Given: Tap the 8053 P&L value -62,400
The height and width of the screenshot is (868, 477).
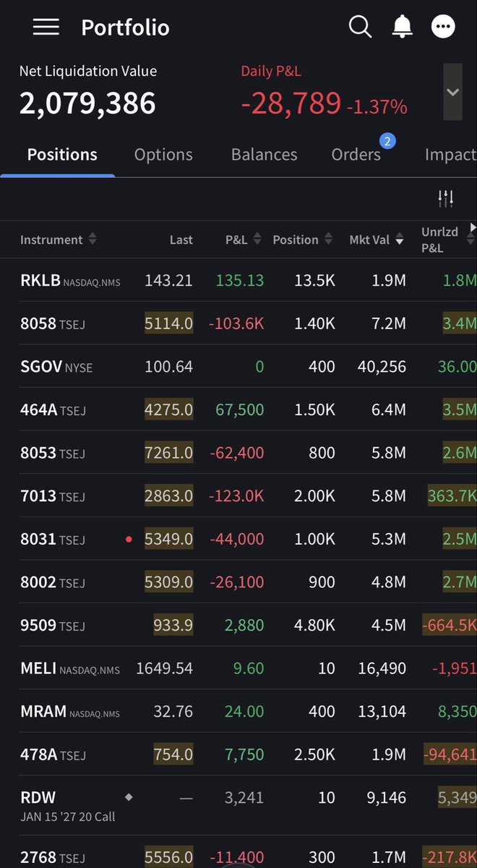Looking at the screenshot, I should pyautogui.click(x=236, y=452).
